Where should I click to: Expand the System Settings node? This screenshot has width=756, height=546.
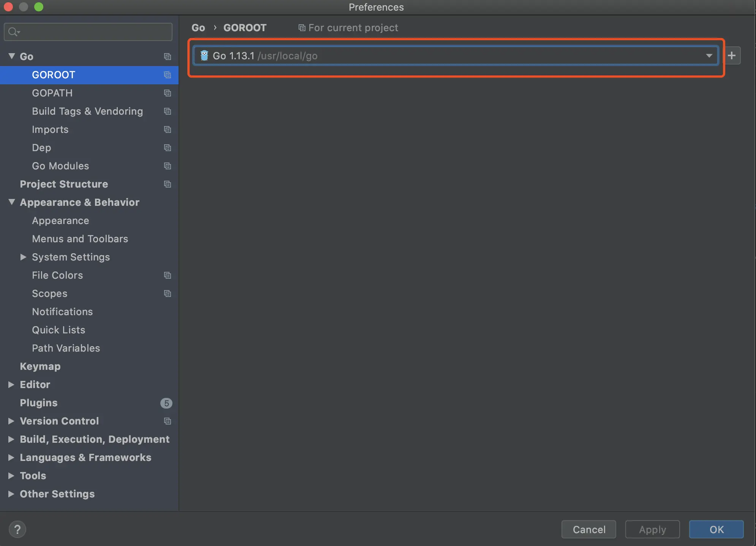pos(23,257)
